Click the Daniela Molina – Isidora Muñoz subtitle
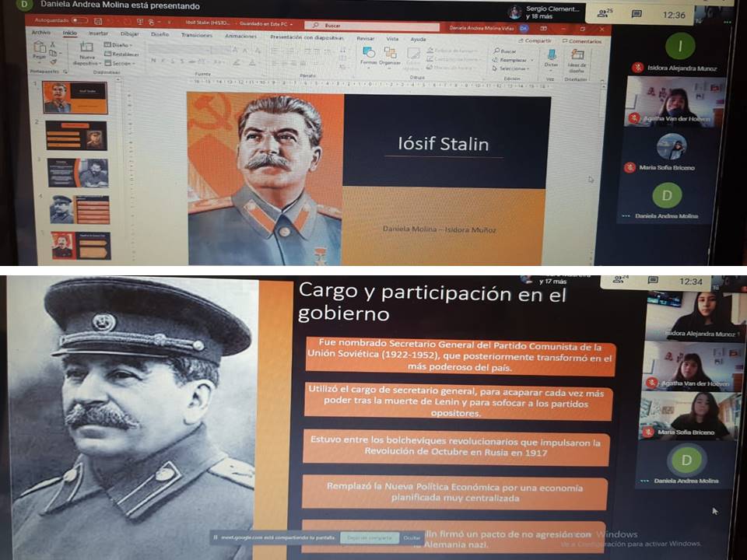This screenshot has height=560, width=747. (x=439, y=229)
